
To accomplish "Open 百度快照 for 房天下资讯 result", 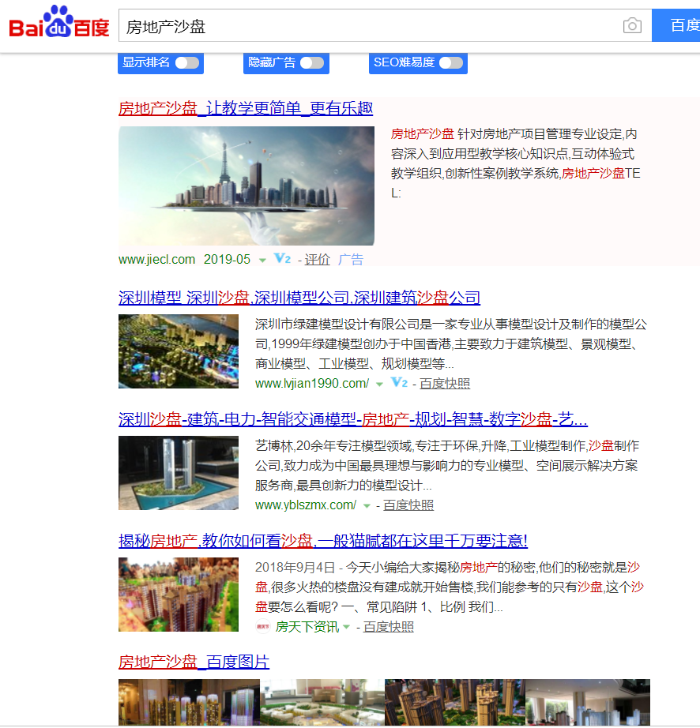I will [x=389, y=627].
